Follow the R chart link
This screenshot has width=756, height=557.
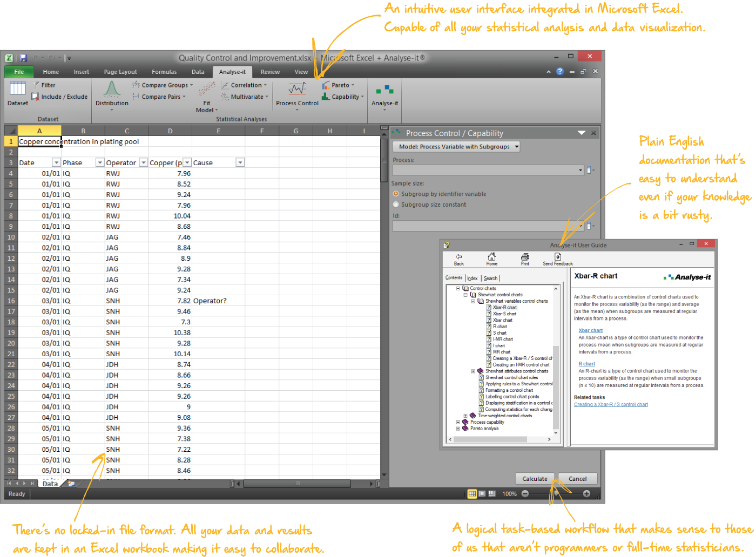click(586, 364)
